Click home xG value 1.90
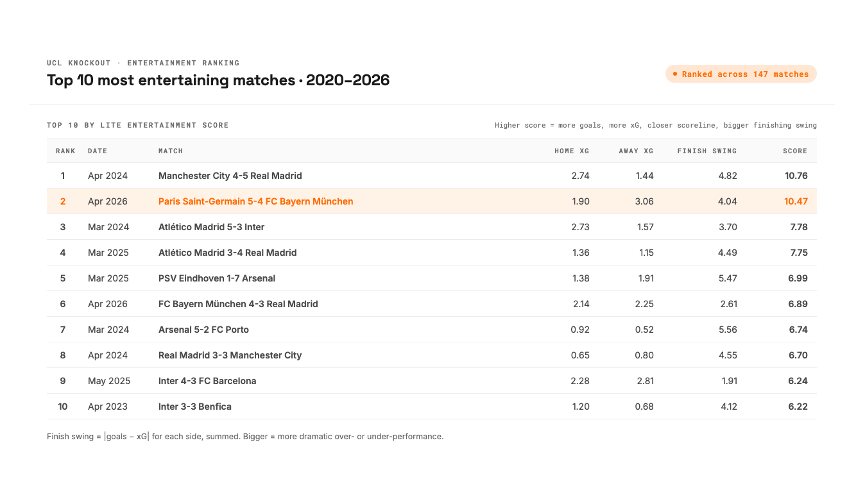The width and height of the screenshot is (865, 504). coord(581,201)
